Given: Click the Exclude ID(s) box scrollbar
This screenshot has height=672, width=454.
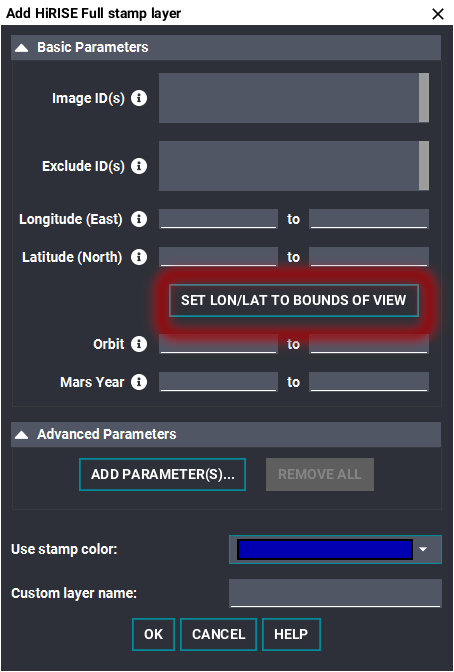Looking at the screenshot, I should [x=424, y=166].
